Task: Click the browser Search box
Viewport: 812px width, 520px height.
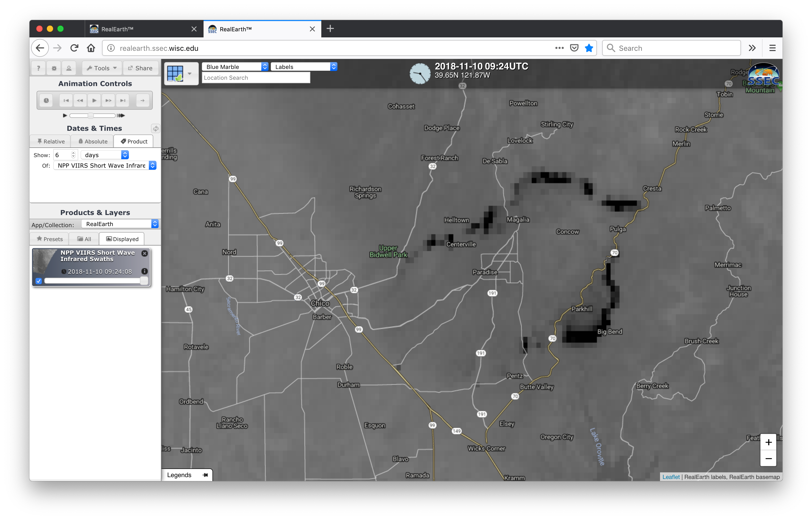Action: [672, 48]
